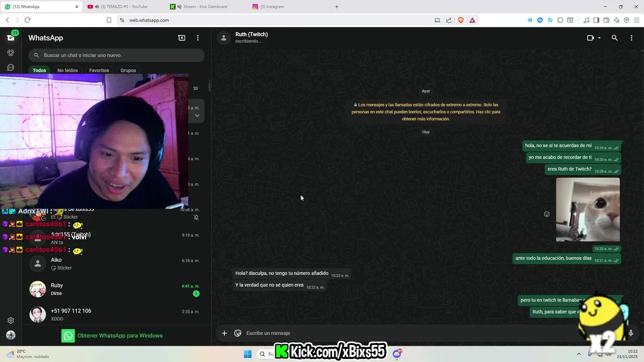Start a video call with Ruth
This screenshot has height=362, width=644.
point(591,38)
